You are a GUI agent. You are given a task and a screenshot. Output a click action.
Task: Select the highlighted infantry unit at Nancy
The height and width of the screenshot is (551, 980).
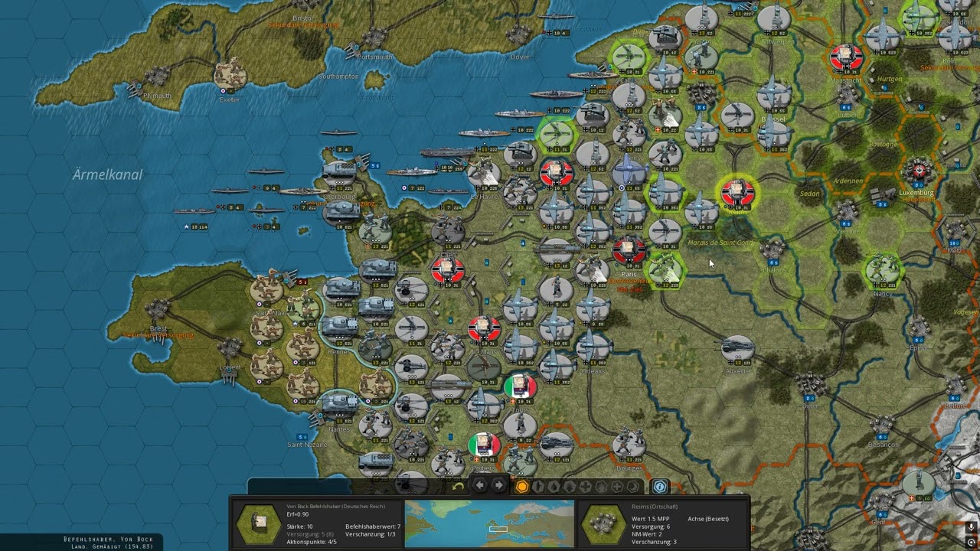(883, 269)
